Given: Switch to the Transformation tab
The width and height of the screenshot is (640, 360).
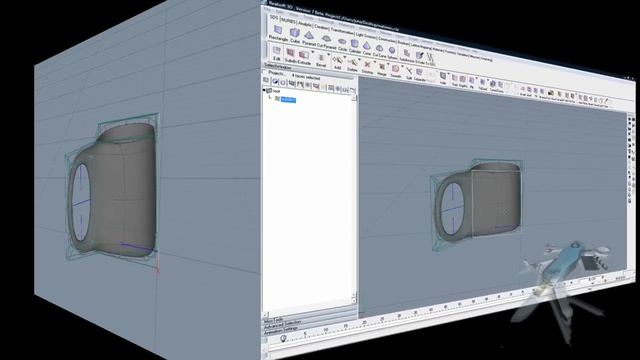Looking at the screenshot, I should coord(342,30).
